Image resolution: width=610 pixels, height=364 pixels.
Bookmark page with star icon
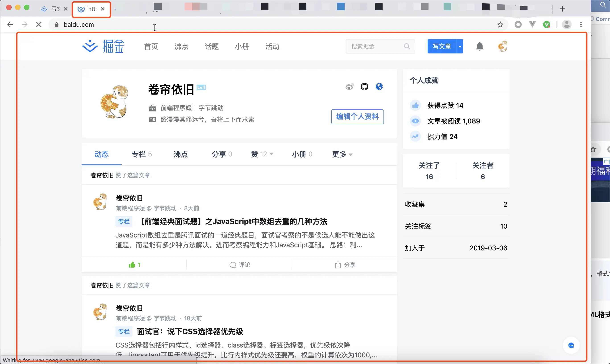click(500, 25)
